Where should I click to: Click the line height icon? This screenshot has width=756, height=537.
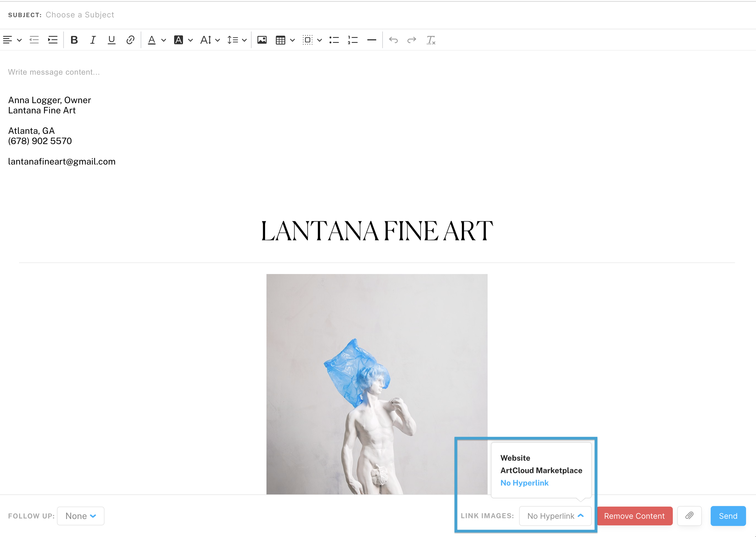(233, 40)
